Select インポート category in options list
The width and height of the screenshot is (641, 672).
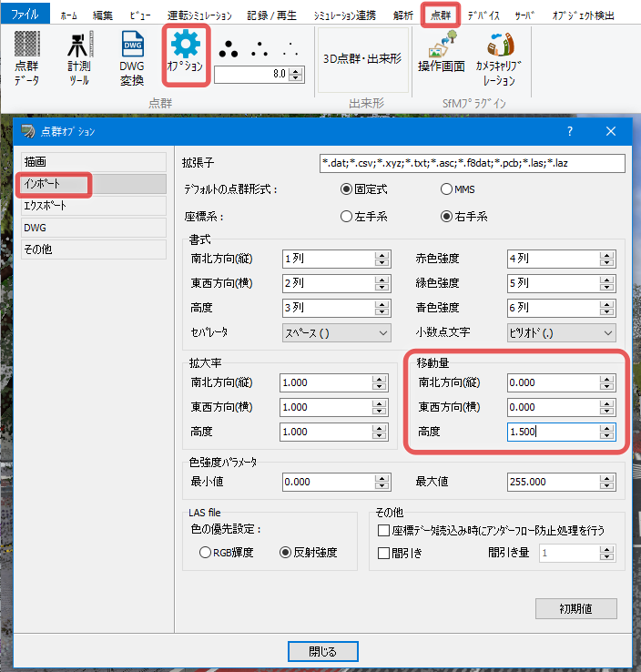[x=94, y=184]
